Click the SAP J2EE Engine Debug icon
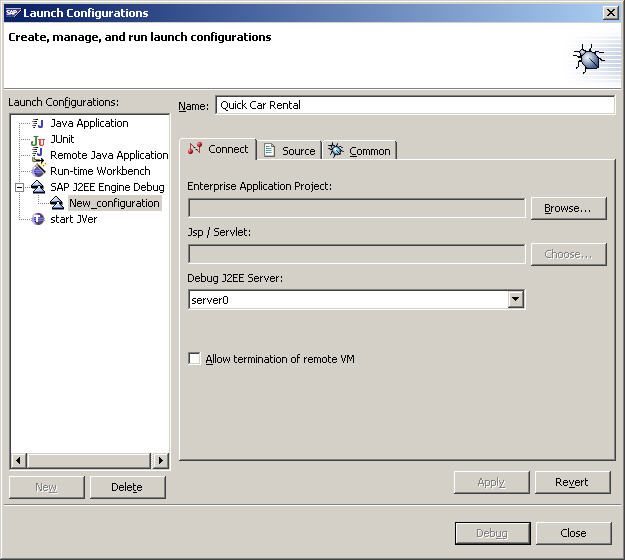 coord(38,187)
